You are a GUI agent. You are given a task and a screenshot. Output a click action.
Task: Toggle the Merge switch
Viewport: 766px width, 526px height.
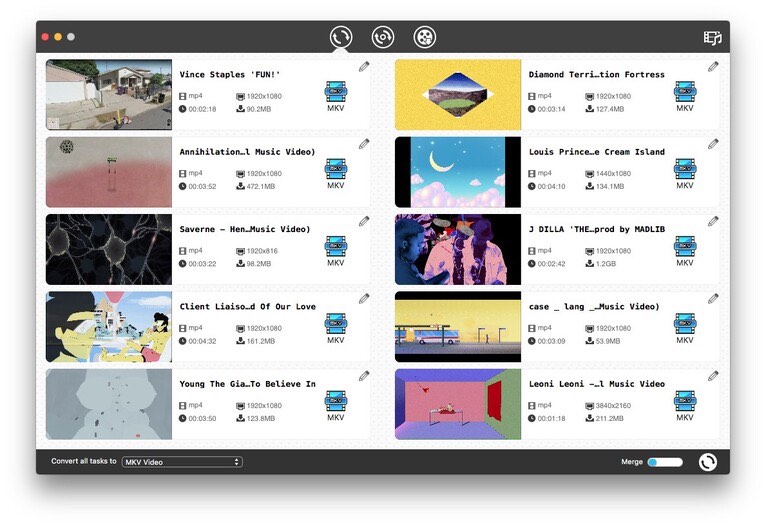[x=665, y=462]
